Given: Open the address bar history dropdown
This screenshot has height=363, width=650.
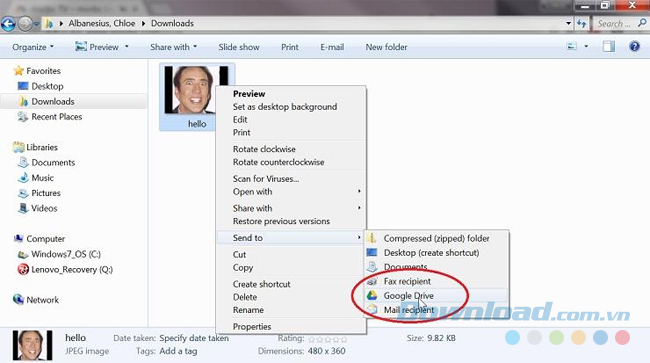Looking at the screenshot, I should click(x=568, y=24).
